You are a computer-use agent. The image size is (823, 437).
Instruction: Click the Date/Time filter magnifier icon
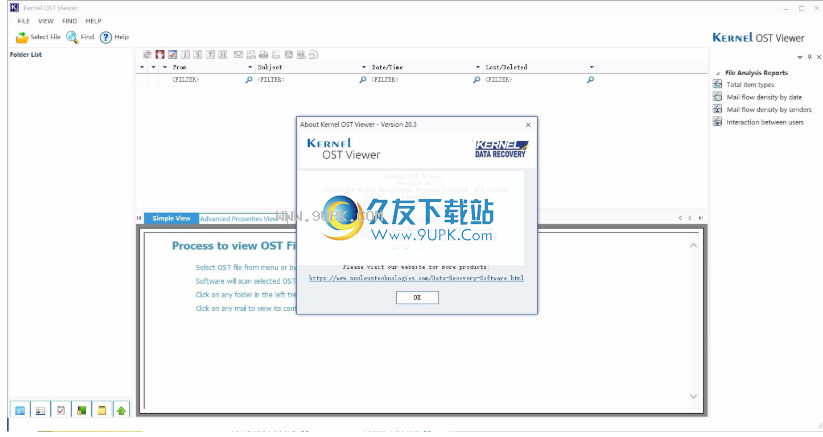point(477,80)
